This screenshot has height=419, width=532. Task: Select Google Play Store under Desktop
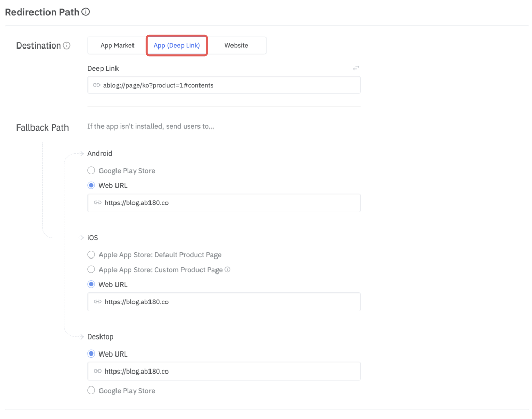point(91,391)
